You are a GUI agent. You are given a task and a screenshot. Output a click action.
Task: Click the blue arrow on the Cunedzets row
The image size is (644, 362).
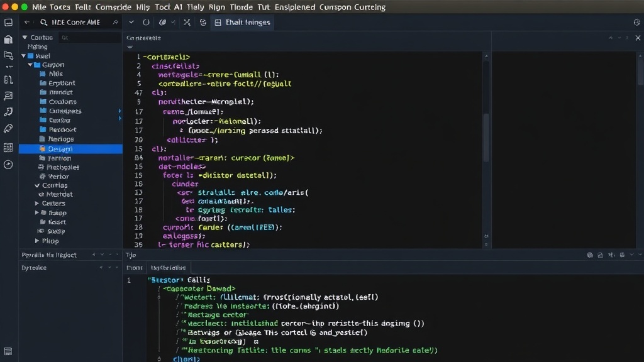[x=119, y=111]
